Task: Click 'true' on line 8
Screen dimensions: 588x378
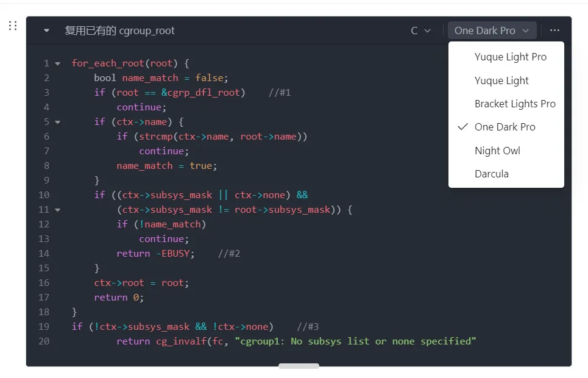Action: tap(201, 166)
